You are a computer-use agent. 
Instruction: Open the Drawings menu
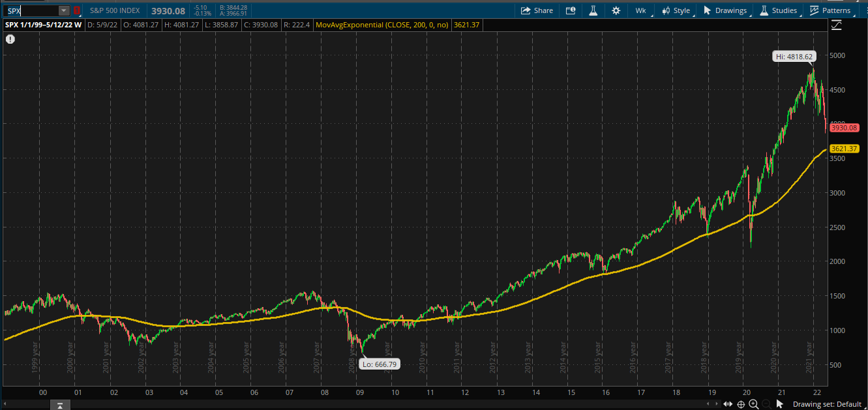pos(725,10)
